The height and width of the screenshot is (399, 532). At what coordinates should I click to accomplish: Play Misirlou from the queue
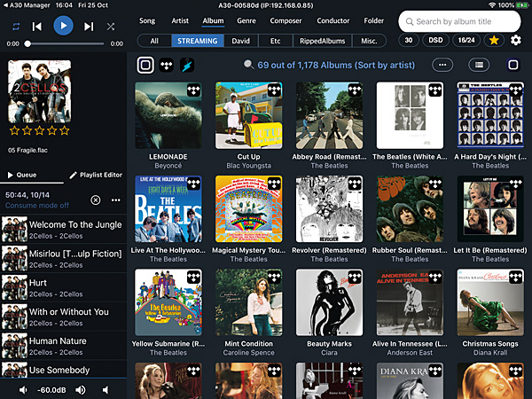point(64,259)
